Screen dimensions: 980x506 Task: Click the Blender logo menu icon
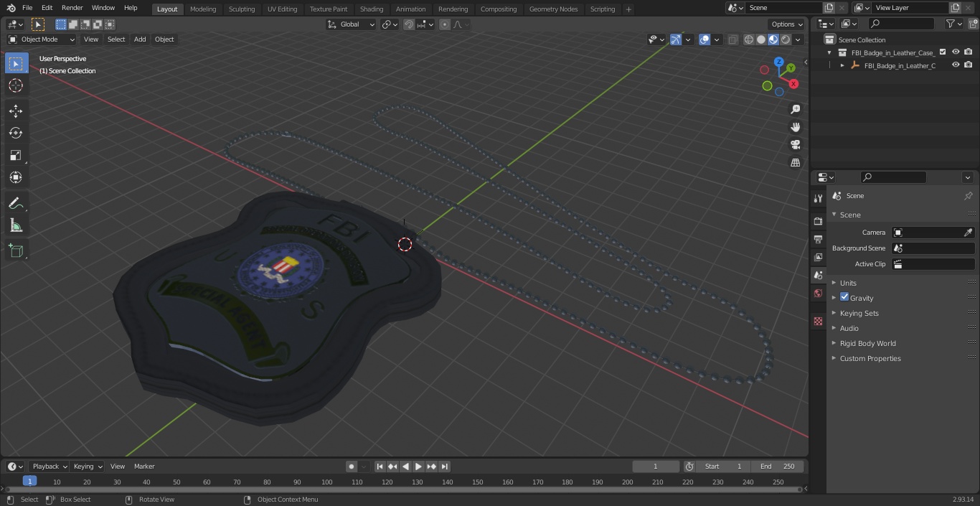pyautogui.click(x=11, y=8)
